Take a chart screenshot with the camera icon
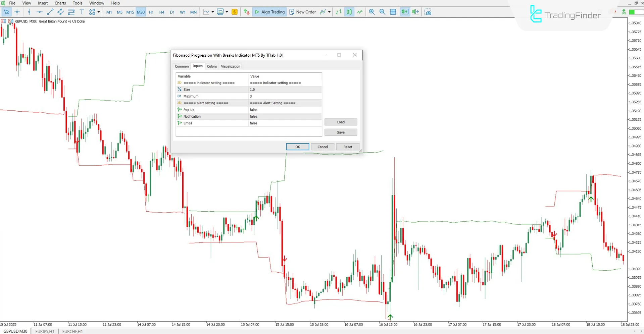 [x=428, y=12]
